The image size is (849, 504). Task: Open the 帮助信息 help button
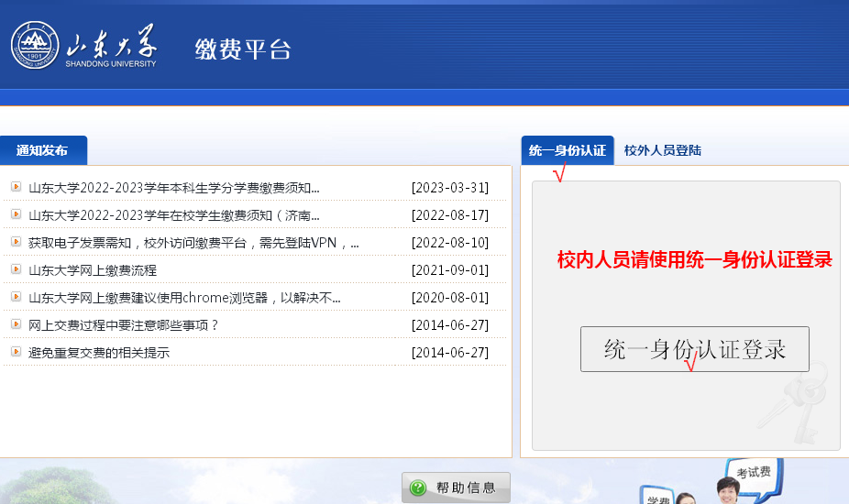pyautogui.click(x=456, y=488)
